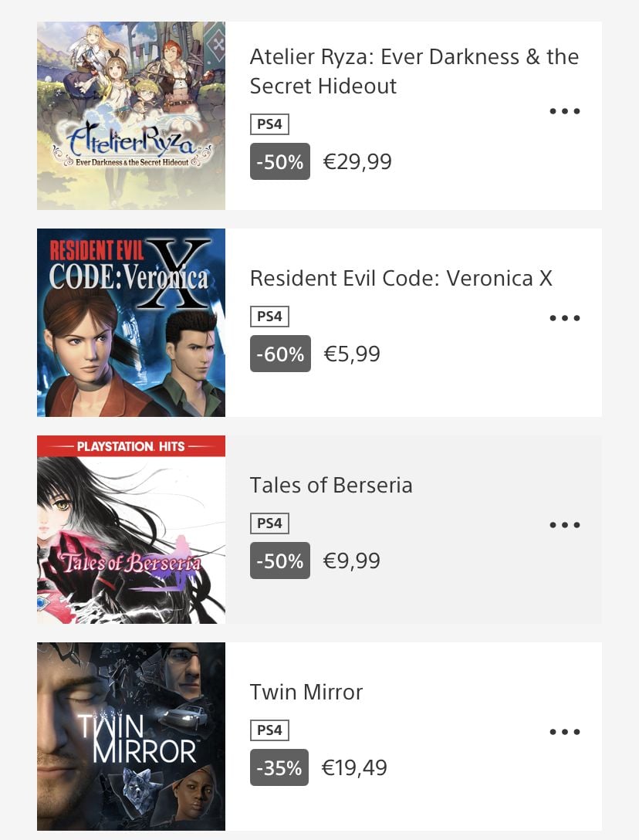Open the Atelier Ryza: Ever Darkness title link
The width and height of the screenshot is (639, 840).
(x=414, y=71)
